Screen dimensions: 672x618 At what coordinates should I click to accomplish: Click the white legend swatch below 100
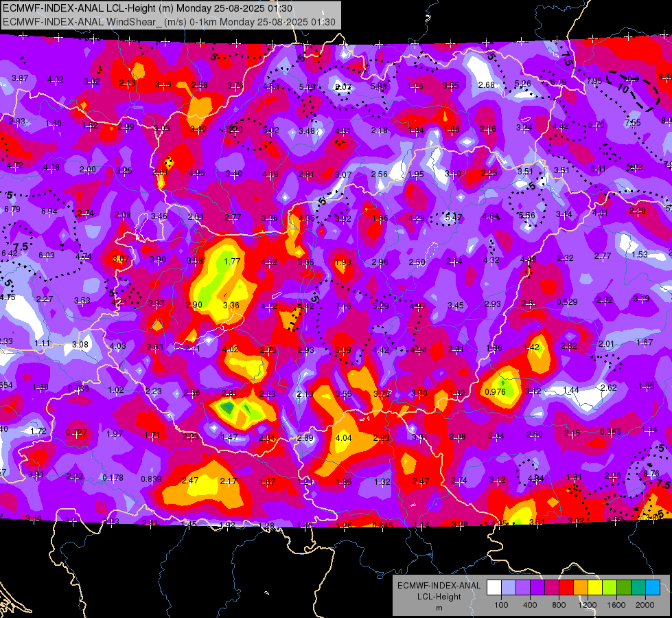pos(494,588)
